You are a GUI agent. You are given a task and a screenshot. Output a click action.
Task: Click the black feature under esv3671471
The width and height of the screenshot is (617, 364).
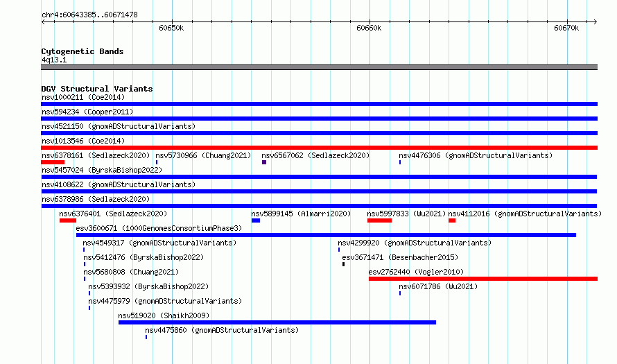tap(344, 264)
